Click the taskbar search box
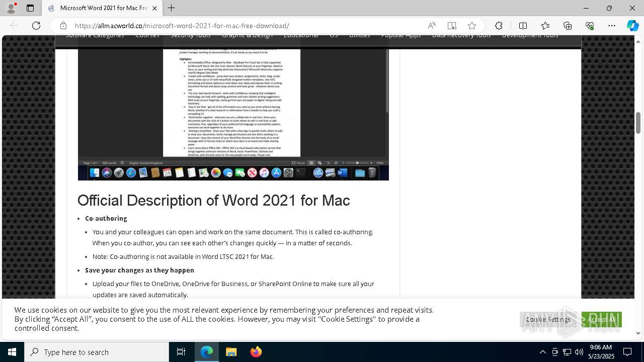Viewport: 644px width, 362px height. click(97, 352)
